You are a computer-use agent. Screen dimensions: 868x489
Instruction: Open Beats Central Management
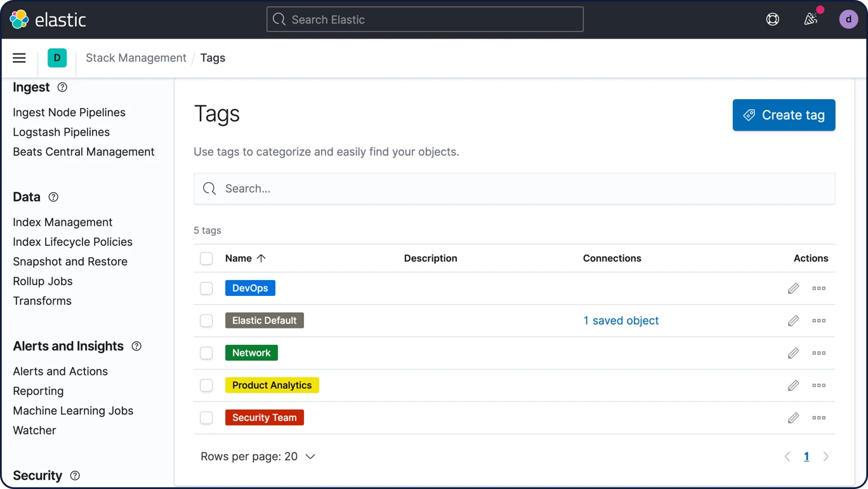coord(84,152)
